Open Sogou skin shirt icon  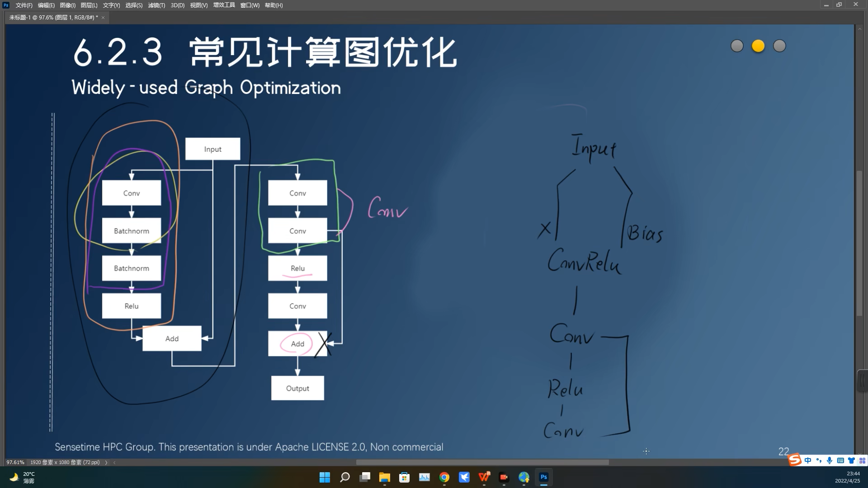[x=851, y=460]
